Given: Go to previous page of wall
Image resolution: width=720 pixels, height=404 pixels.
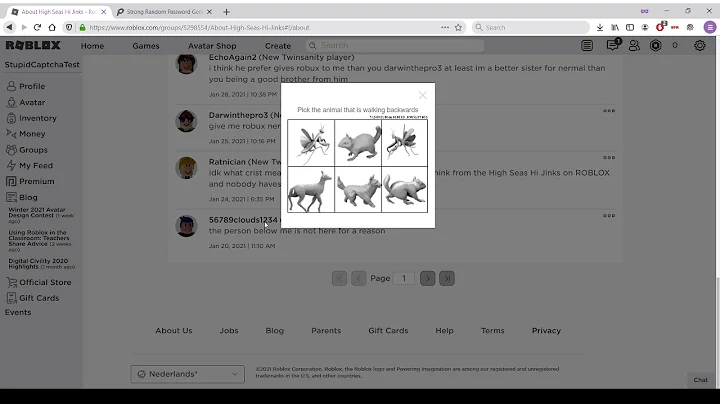Looking at the screenshot, I should click(x=359, y=278).
